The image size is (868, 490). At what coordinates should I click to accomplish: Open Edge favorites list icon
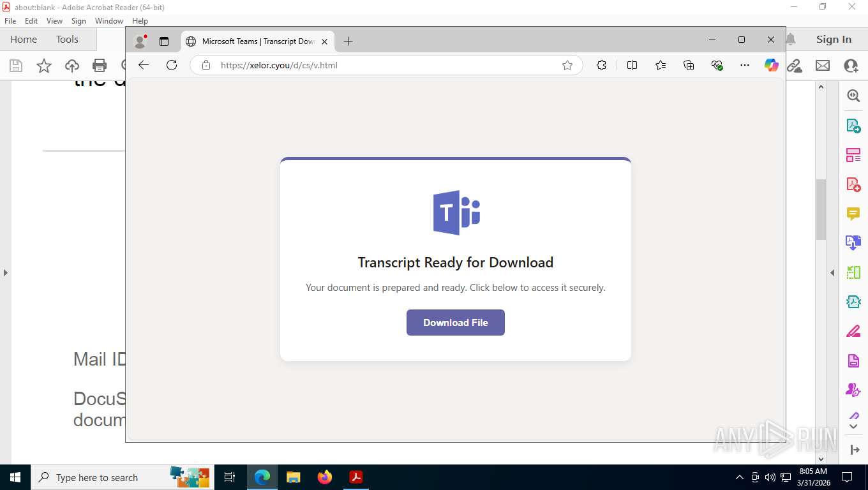pyautogui.click(x=661, y=65)
